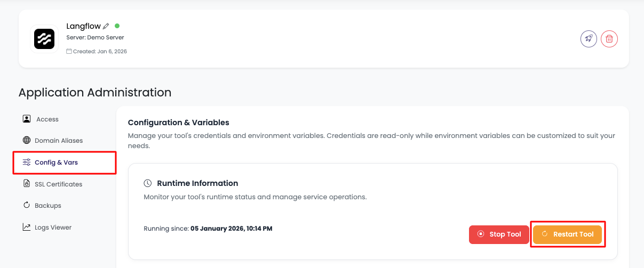Click the calendar icon beside Created date
This screenshot has height=268, width=644.
[x=69, y=52]
